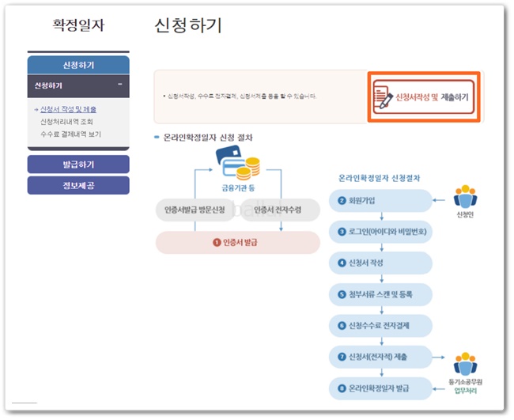
Task: Click the 인증서발급 방문신청 pill
Action: click(195, 210)
